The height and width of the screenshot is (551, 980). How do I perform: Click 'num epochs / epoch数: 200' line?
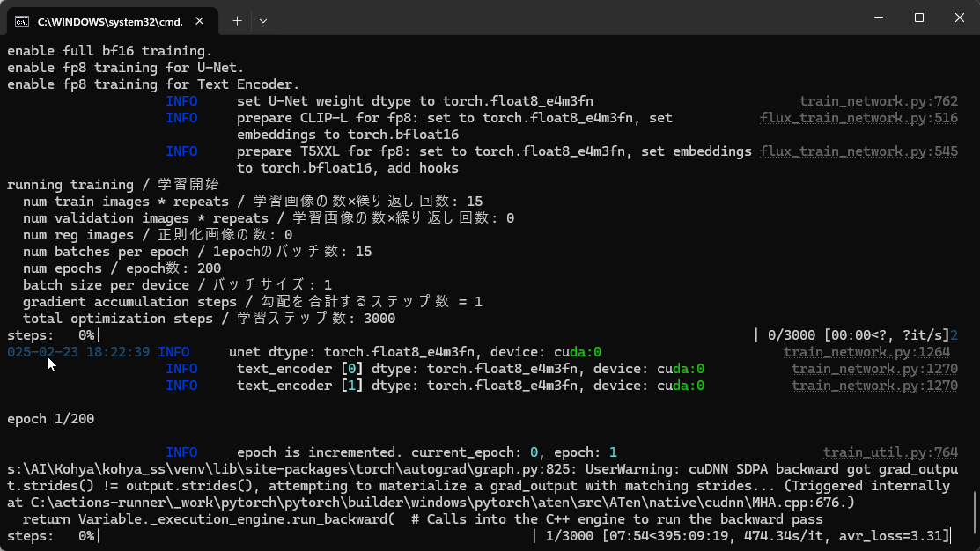[x=122, y=268]
